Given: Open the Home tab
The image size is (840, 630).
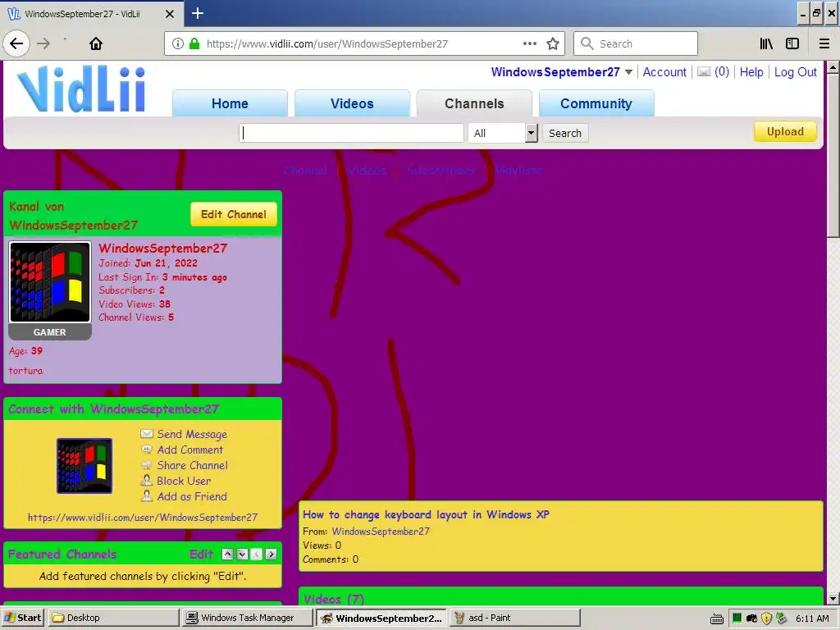Looking at the screenshot, I should tap(230, 103).
